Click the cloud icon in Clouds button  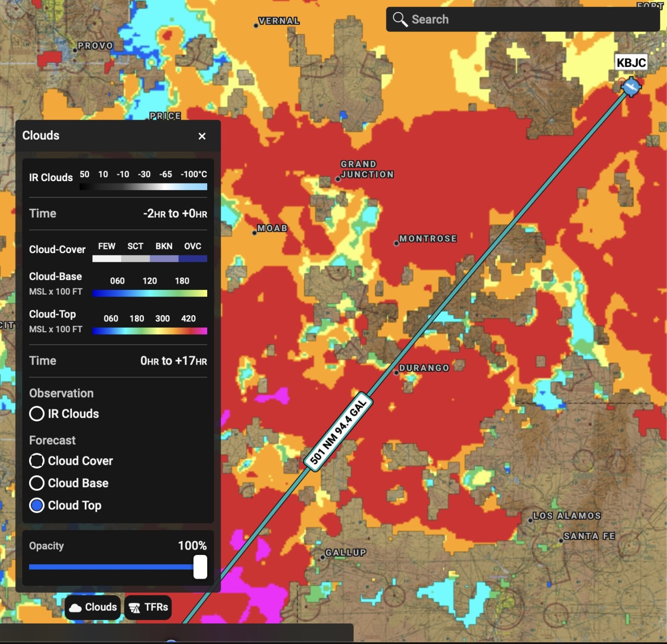coord(75,608)
